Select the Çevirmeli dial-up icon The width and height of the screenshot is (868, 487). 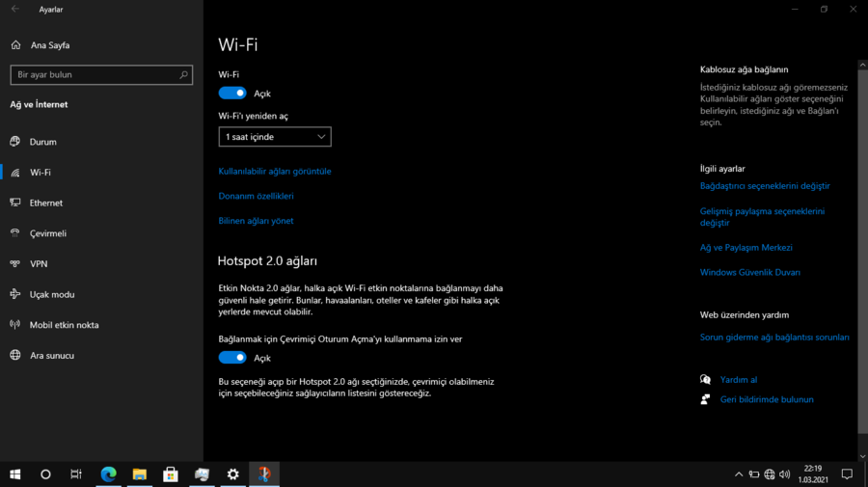(x=14, y=233)
